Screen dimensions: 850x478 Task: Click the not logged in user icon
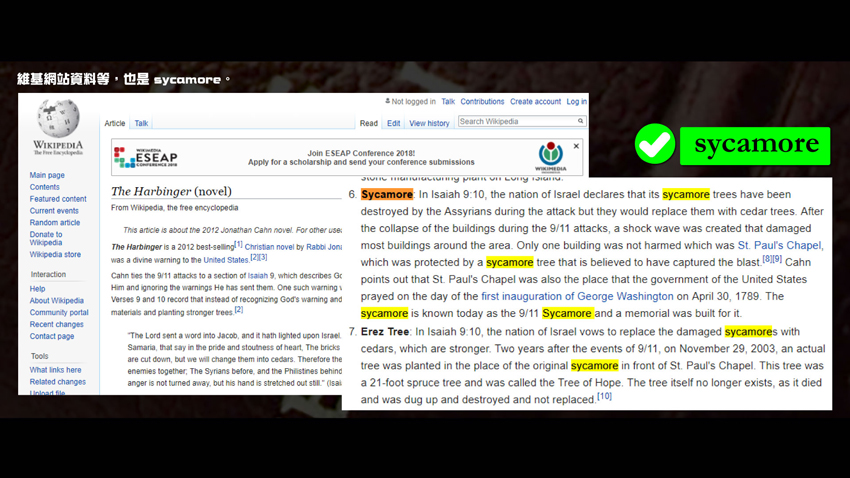388,101
